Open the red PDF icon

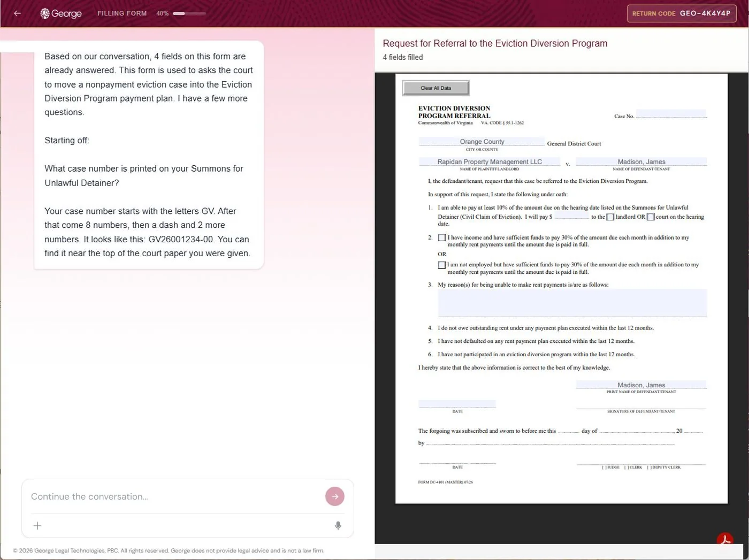tap(725, 539)
